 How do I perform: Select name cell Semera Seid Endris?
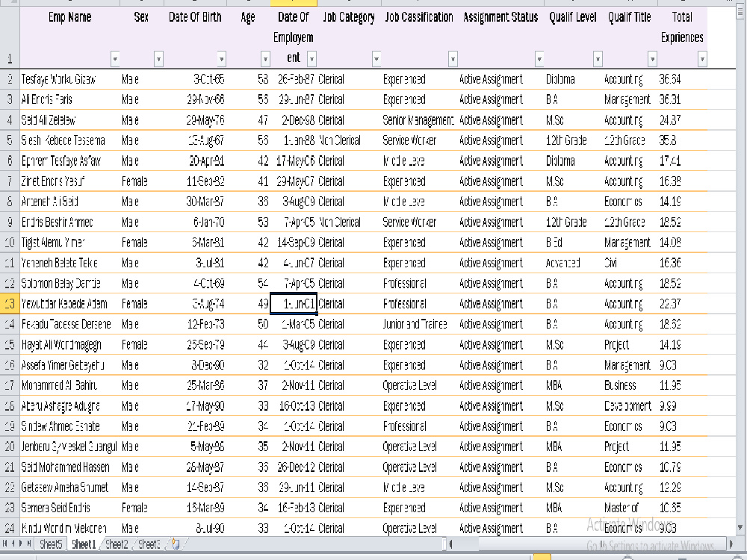point(69,508)
